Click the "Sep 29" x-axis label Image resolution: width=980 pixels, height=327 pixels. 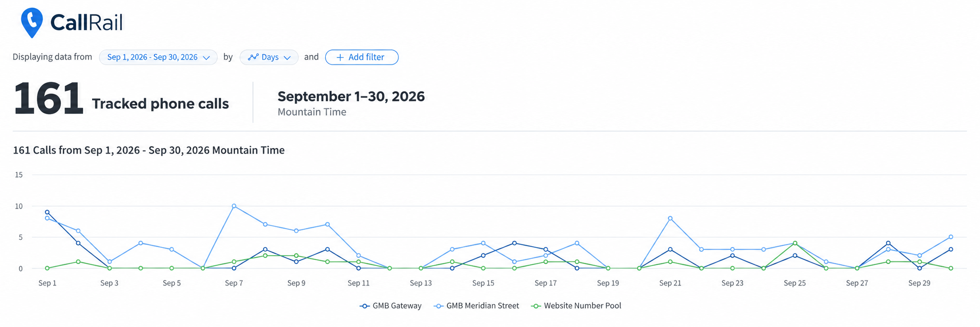919,283
